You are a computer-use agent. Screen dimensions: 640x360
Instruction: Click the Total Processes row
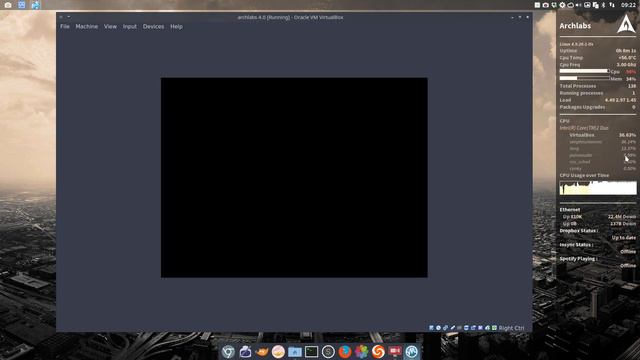pos(598,86)
